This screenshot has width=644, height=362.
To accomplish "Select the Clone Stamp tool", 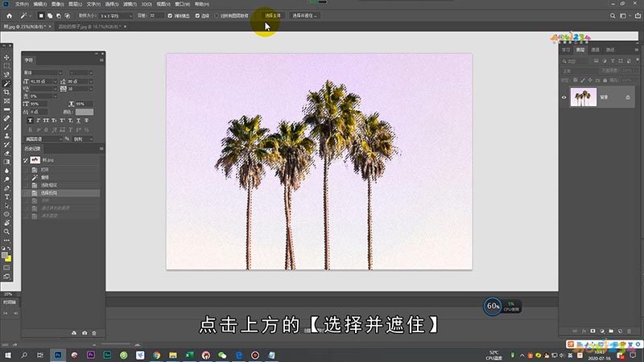I will [6, 136].
